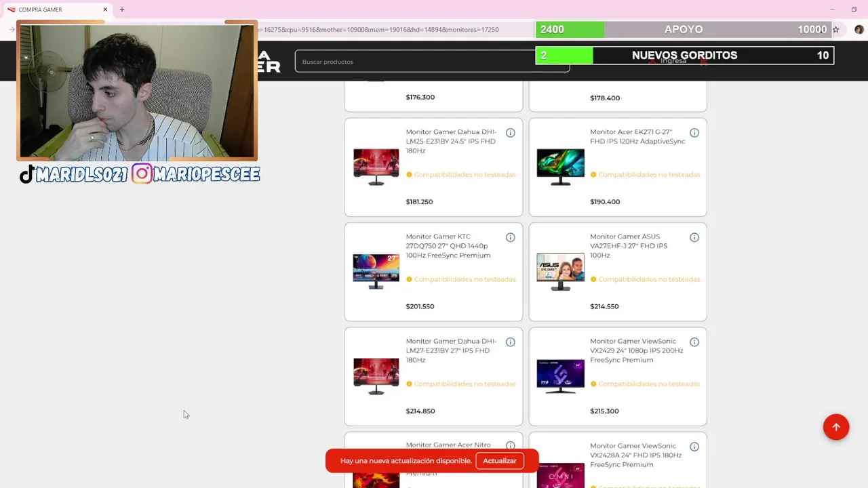Open info icon for Acer EK271 G monitor
Screen dimensions: 868x488
(694, 133)
